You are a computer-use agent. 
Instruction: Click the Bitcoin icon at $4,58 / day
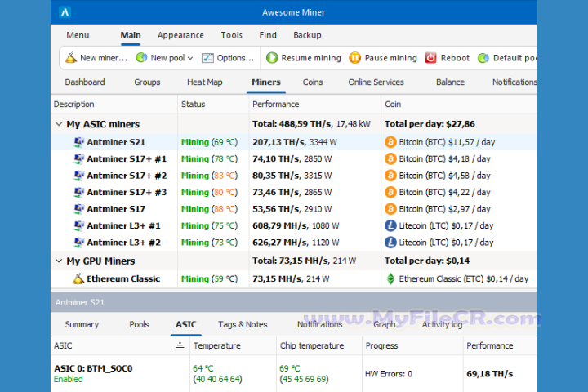(x=390, y=176)
